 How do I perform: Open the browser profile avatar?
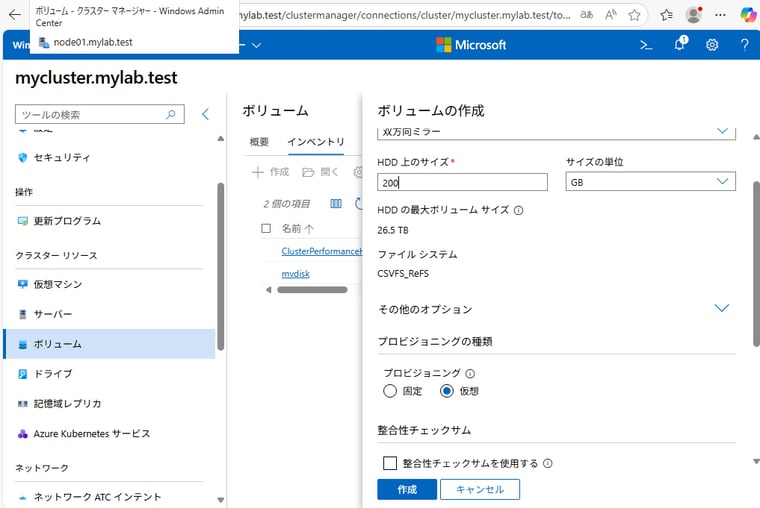pos(694,15)
